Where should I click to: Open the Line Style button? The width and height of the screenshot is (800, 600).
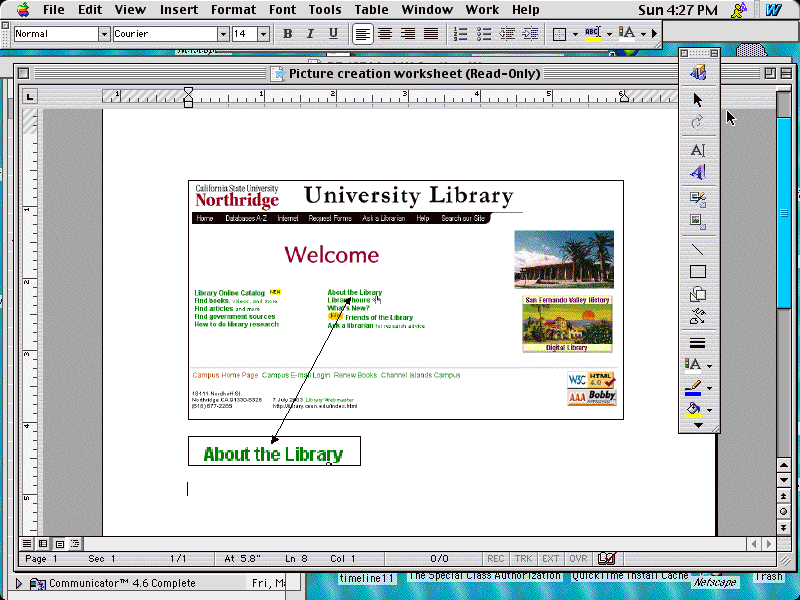tap(697, 343)
